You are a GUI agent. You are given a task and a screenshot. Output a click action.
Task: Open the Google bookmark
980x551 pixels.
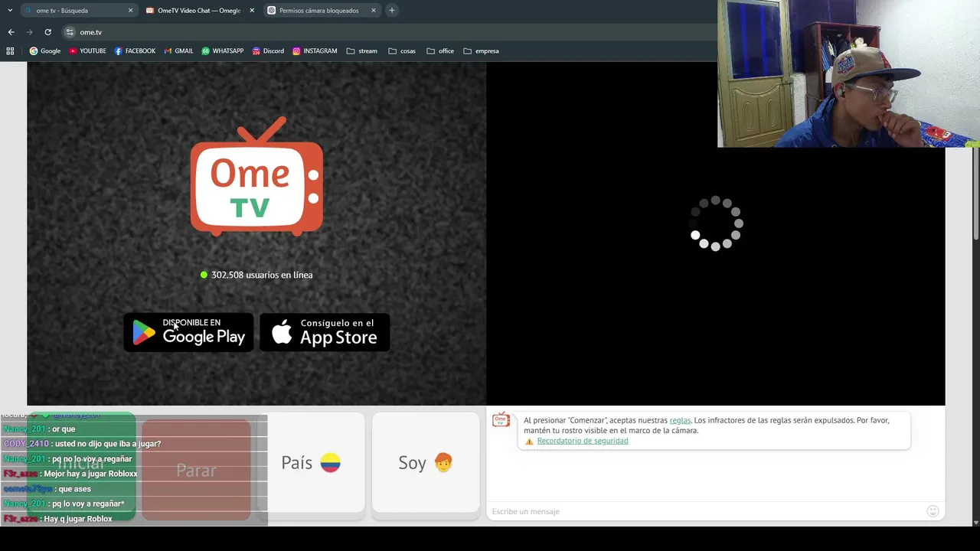click(45, 51)
